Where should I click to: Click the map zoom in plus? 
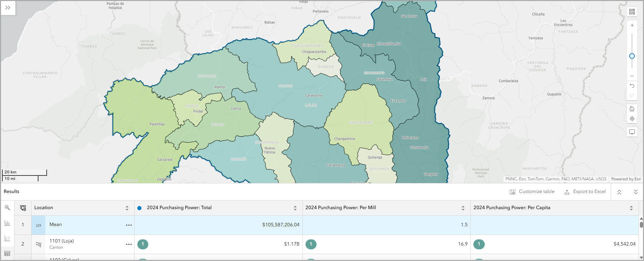tap(632, 25)
